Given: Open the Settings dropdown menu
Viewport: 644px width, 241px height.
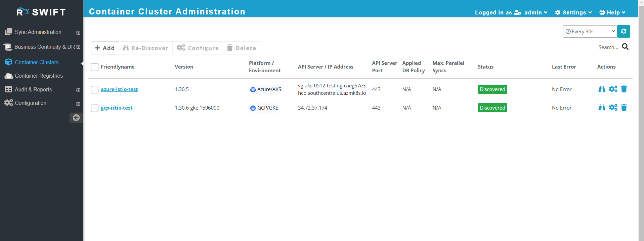Looking at the screenshot, I should tap(574, 12).
